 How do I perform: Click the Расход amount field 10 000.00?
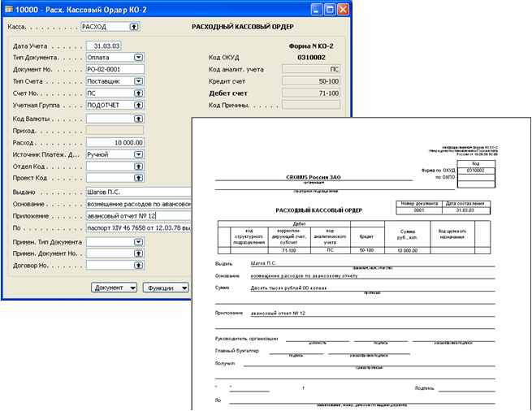(x=115, y=142)
